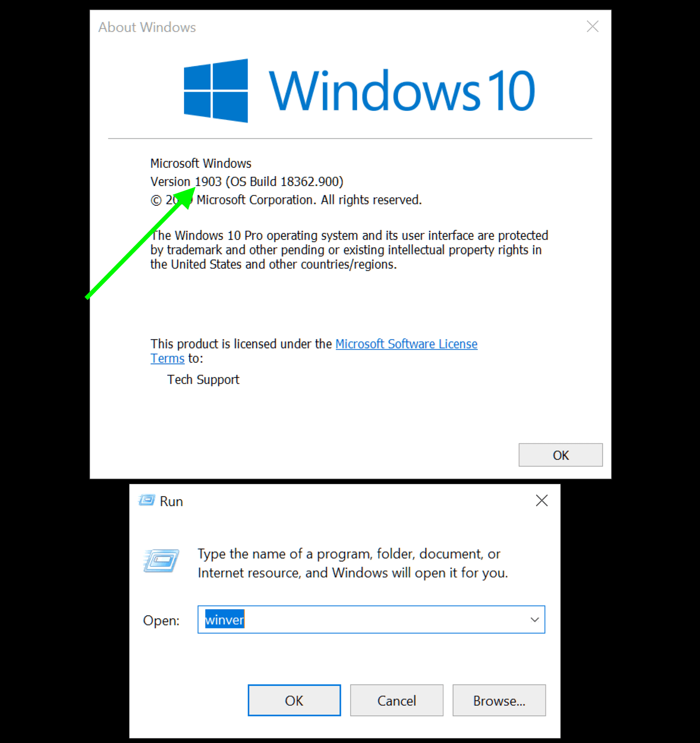Click the Terms link
This screenshot has height=743, width=700.
point(167,359)
